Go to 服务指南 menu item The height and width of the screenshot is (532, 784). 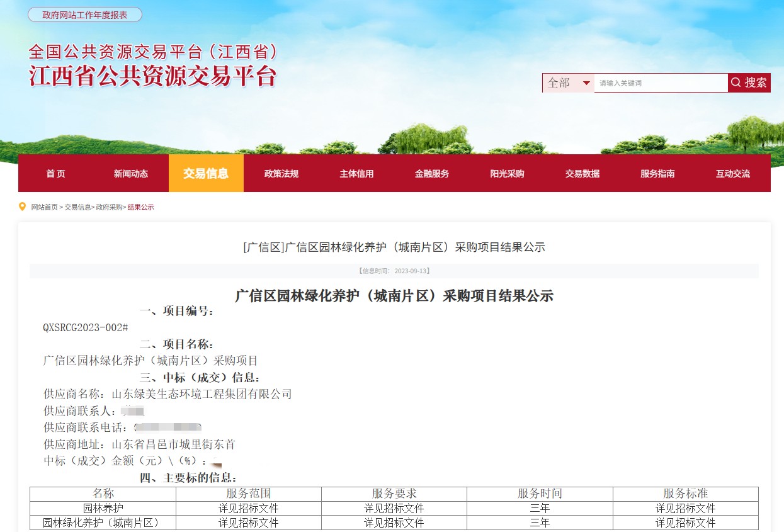pos(657,174)
